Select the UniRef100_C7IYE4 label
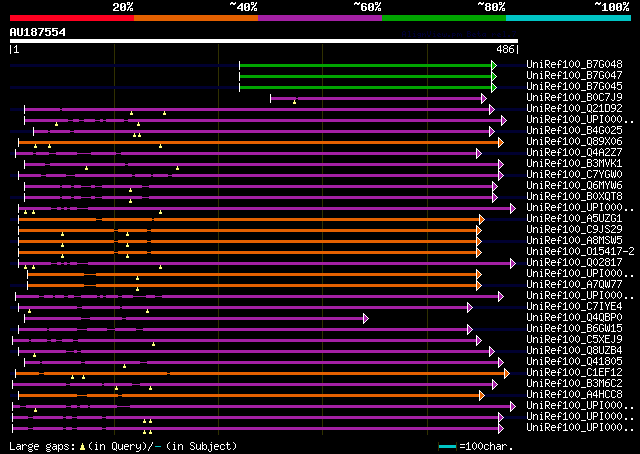Viewport: 640px width, 454px height. 574,307
